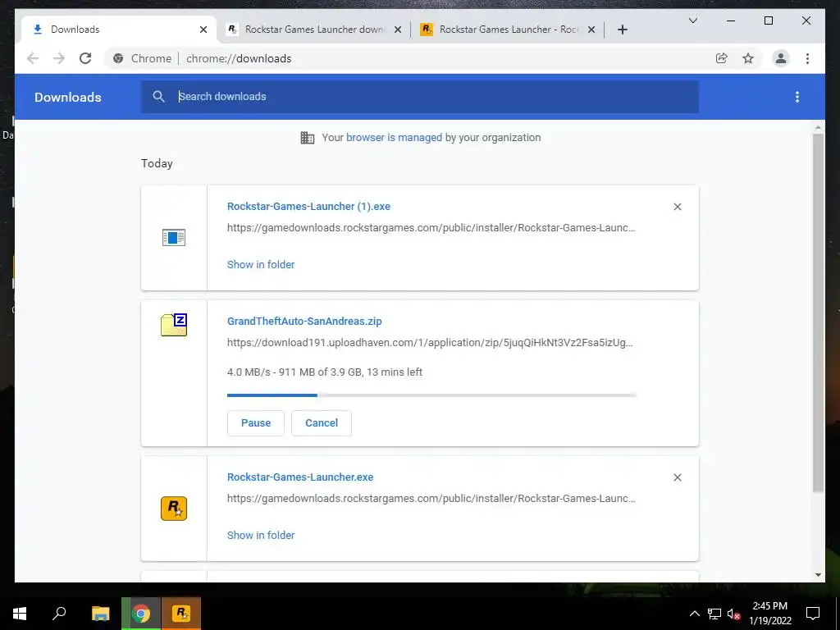840x630 pixels.
Task: Open Windows taskbar search
Action: (59, 614)
